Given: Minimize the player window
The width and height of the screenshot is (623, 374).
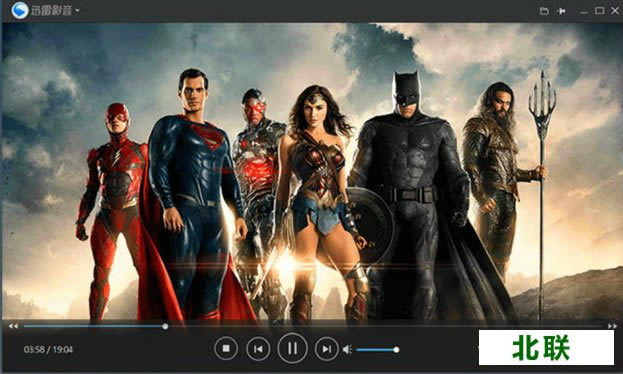Looking at the screenshot, I should point(584,12).
